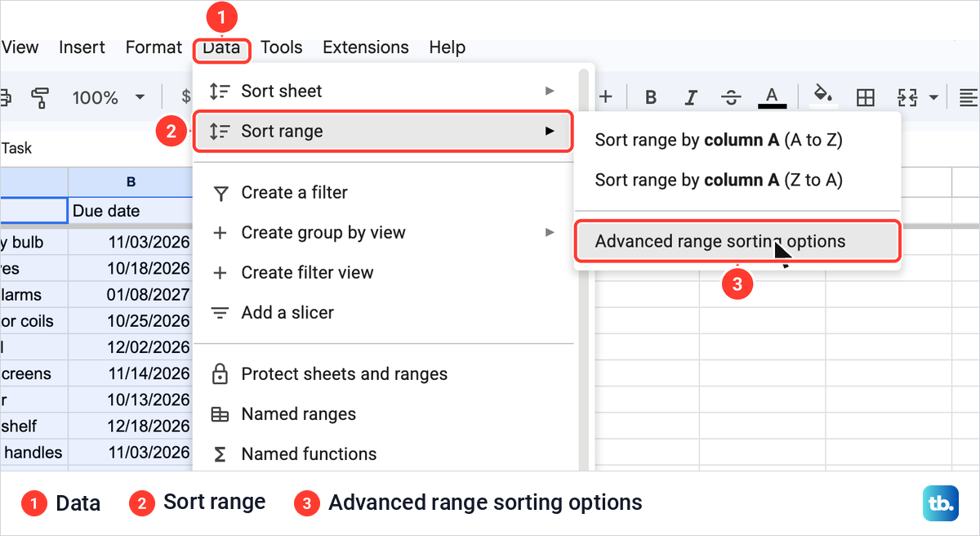
Task: Expand Sort range submenu arrow
Action: [x=550, y=131]
